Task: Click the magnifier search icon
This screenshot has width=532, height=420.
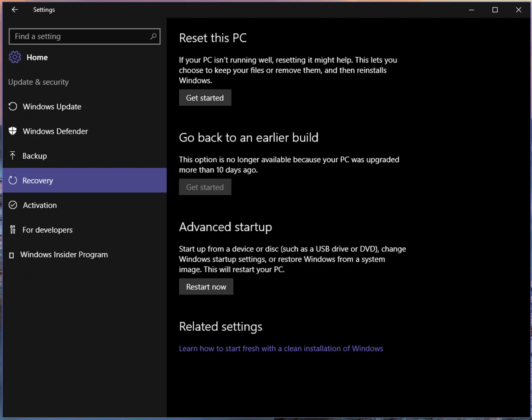Action: (153, 36)
